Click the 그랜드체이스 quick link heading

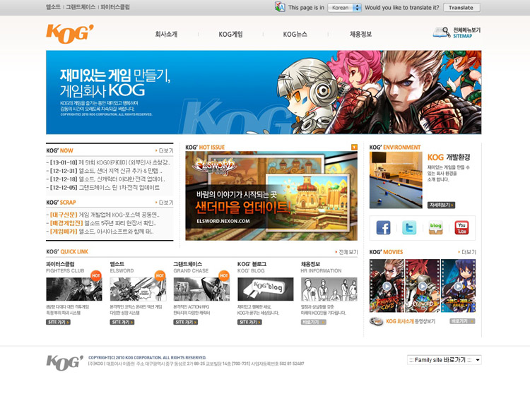(x=187, y=264)
